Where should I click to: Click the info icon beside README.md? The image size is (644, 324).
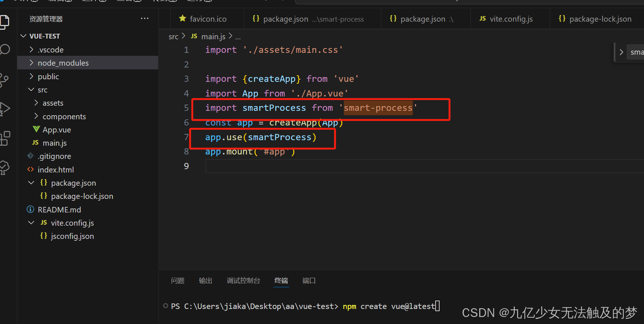click(30, 209)
